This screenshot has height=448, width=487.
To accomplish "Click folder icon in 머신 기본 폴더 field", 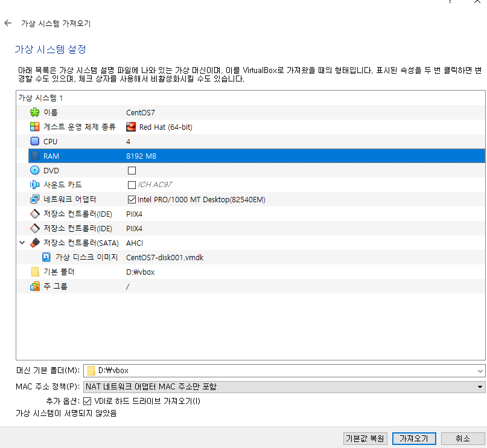I will click(x=91, y=371).
